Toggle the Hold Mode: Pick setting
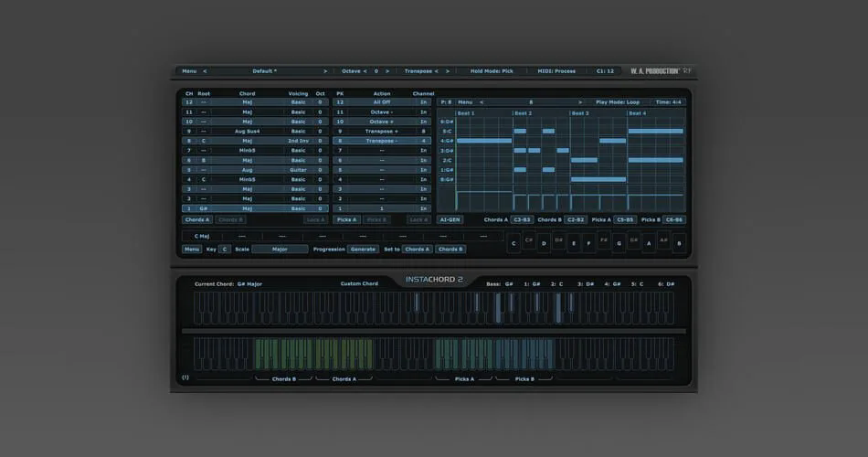Viewport: 868px width, 457px height. [492, 71]
